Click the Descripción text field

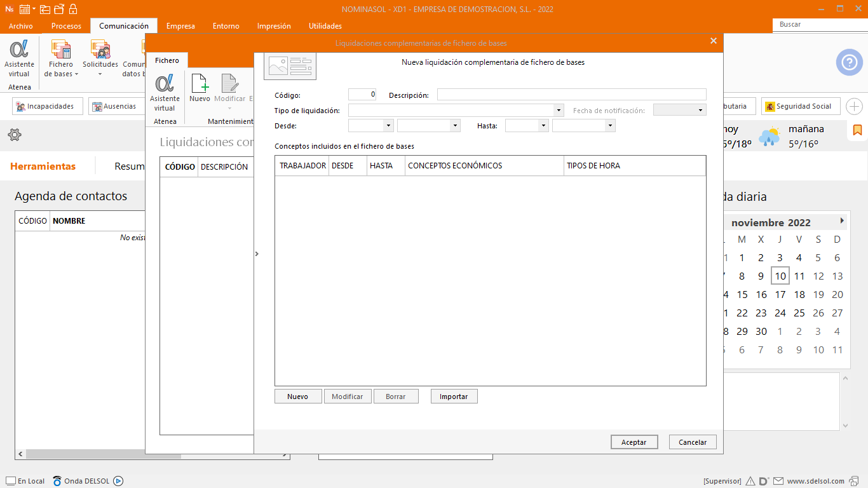pos(571,95)
